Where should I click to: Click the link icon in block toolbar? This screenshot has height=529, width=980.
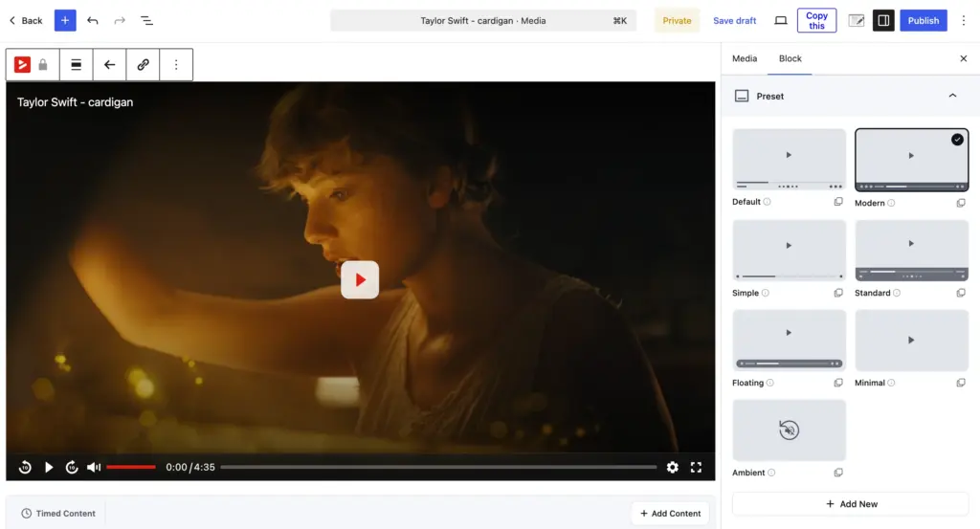(144, 64)
